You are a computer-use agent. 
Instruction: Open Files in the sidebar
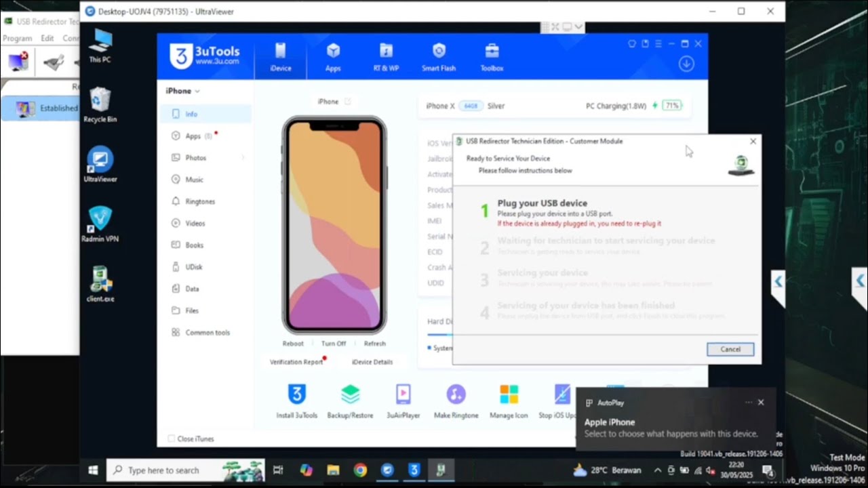pos(206,310)
